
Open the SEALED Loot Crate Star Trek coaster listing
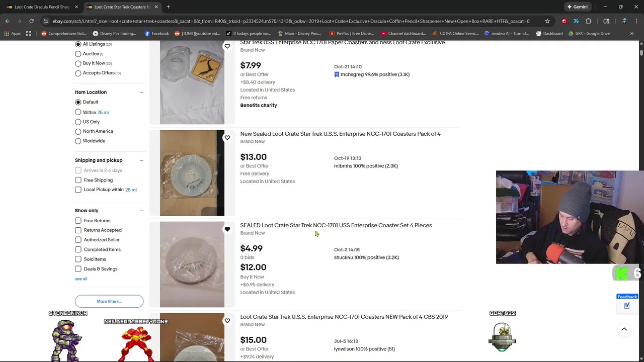pyautogui.click(x=336, y=225)
